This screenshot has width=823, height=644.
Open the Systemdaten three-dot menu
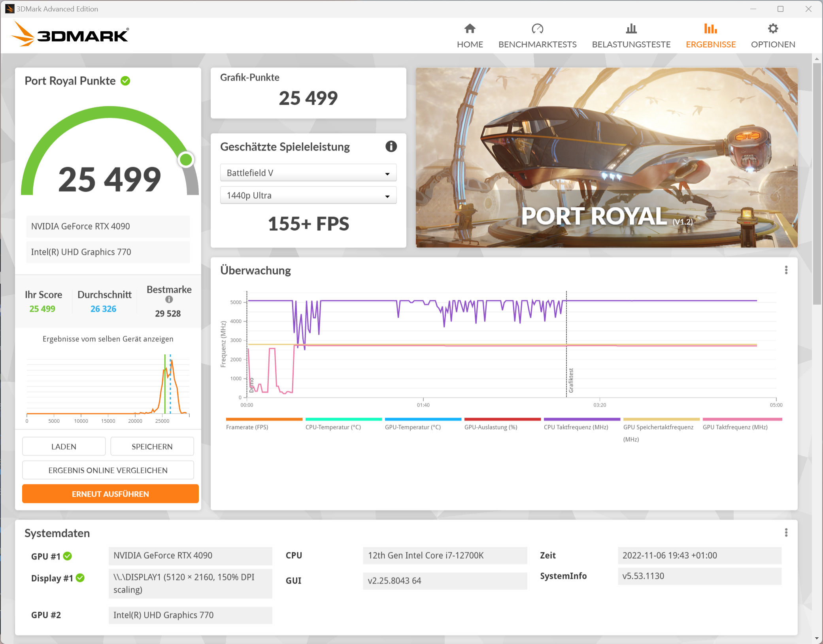coord(786,533)
